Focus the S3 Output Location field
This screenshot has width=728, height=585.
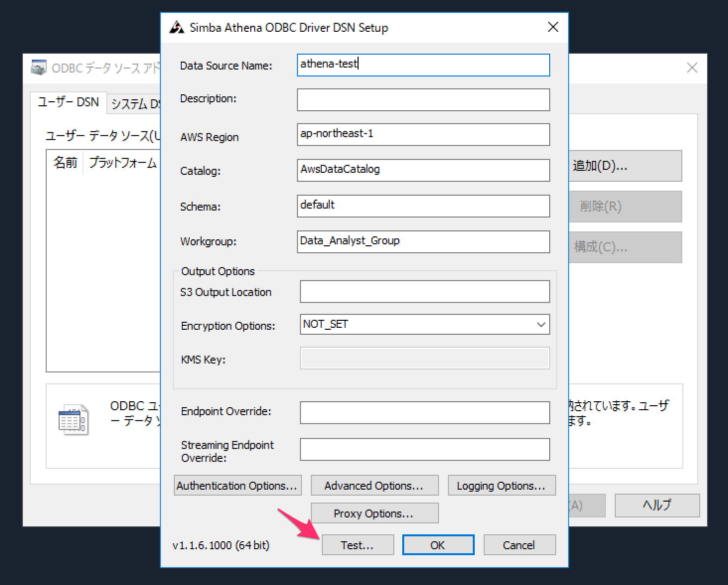425,292
